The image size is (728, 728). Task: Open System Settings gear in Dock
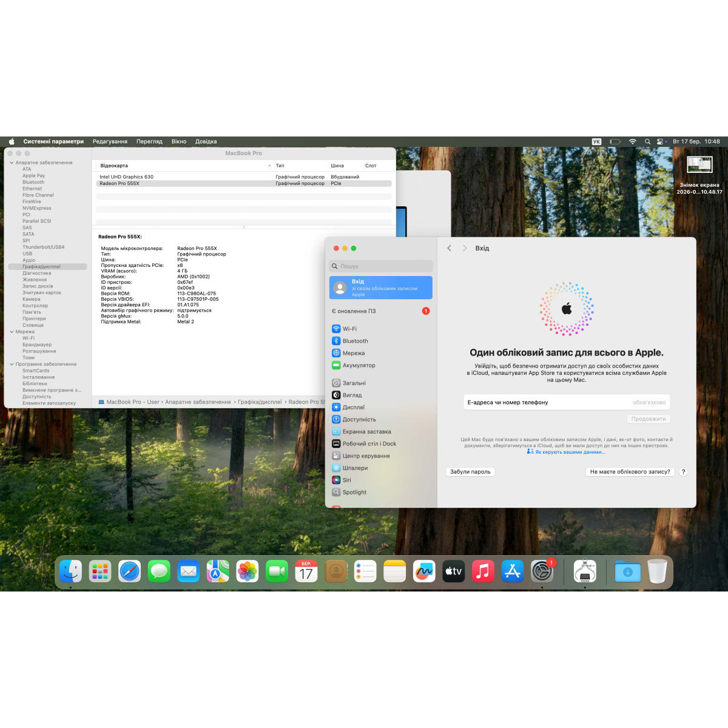(x=542, y=571)
